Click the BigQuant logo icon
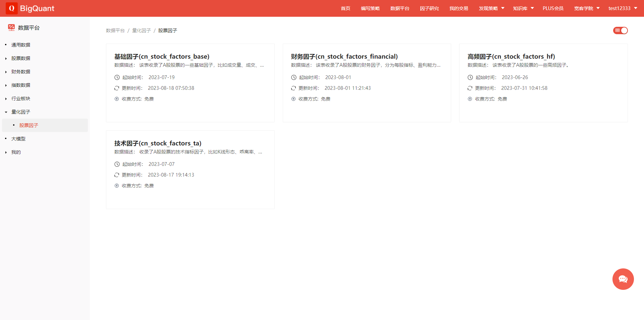 click(x=12, y=8)
